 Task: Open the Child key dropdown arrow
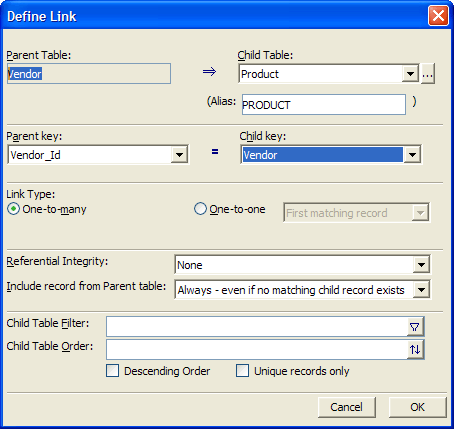(412, 155)
